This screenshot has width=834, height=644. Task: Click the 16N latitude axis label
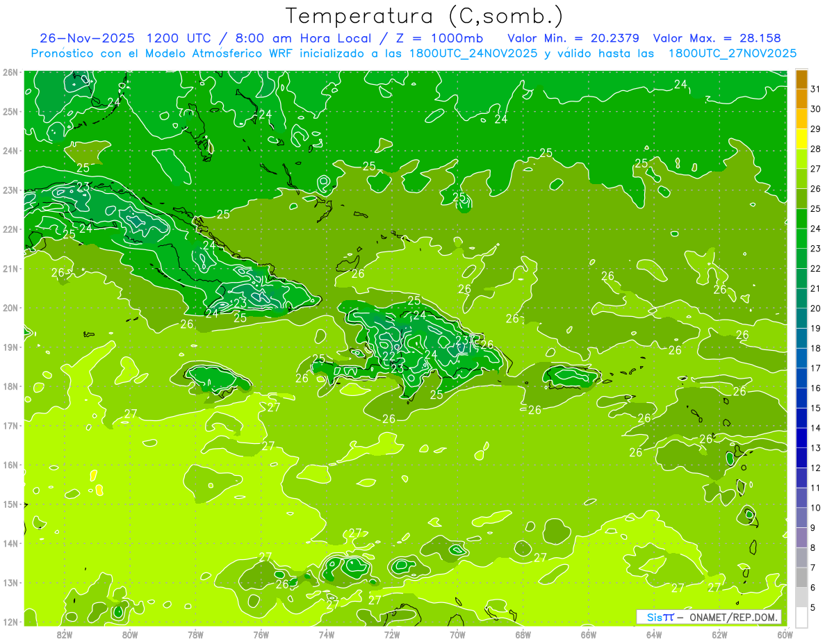[x=10, y=465]
